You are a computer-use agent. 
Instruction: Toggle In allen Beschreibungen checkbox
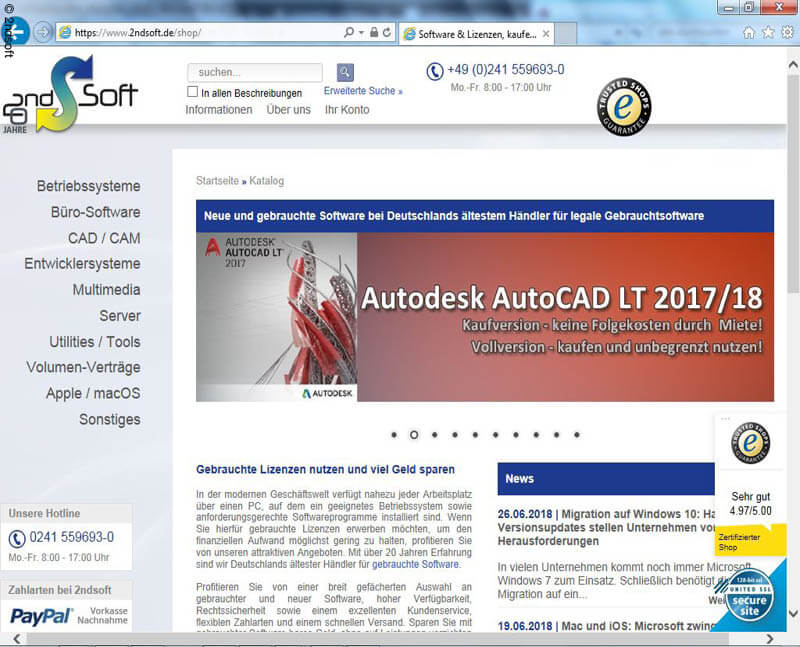(192, 92)
